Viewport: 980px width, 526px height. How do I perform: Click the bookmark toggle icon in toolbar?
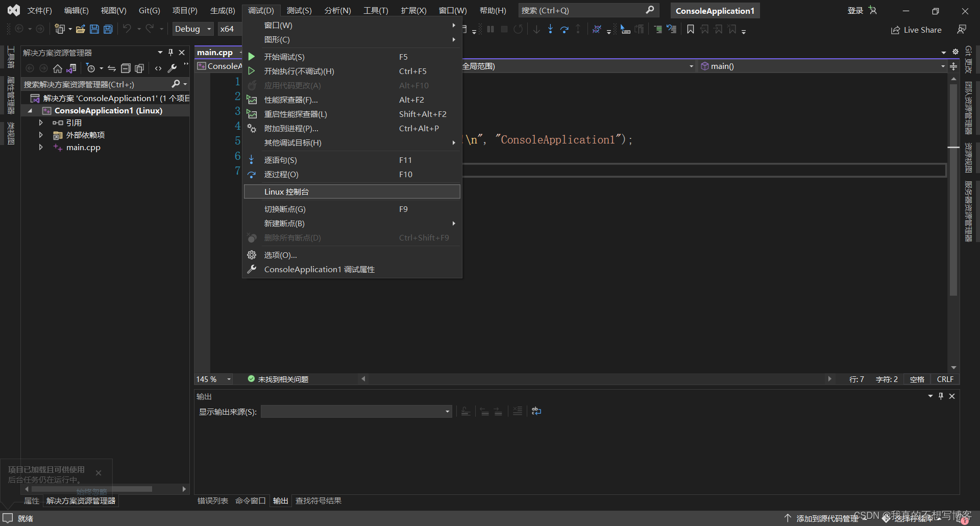(x=691, y=29)
